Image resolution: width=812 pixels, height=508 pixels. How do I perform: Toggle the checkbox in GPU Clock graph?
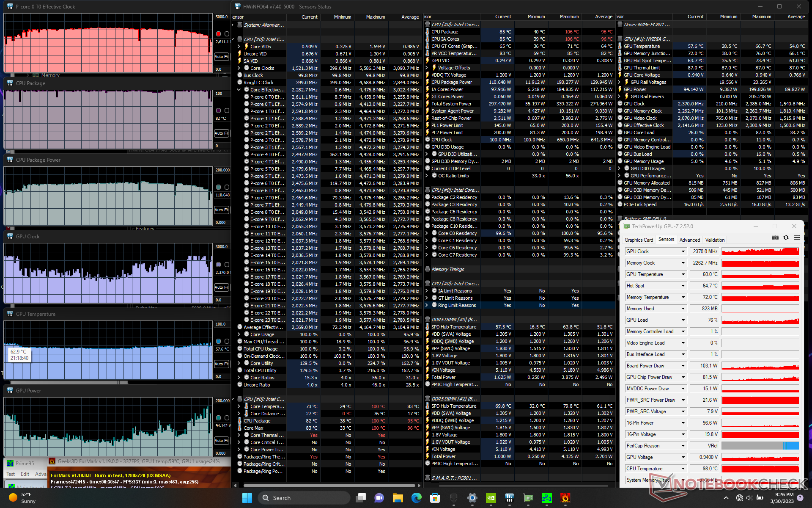227,265
